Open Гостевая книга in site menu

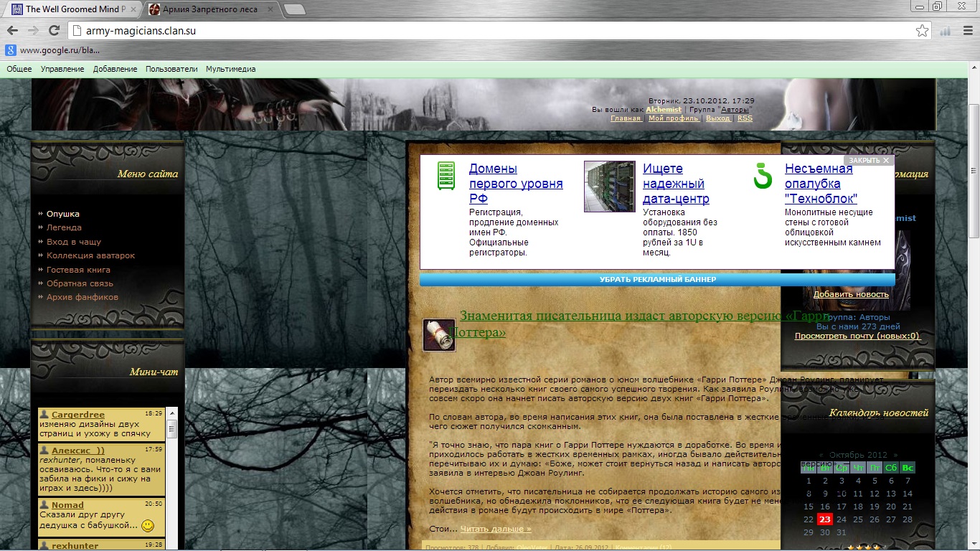(78, 270)
